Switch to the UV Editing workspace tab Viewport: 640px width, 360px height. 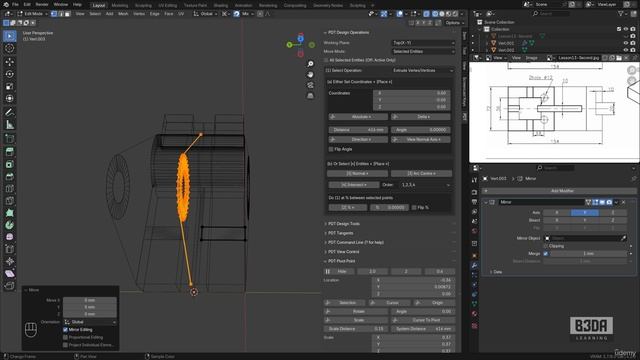[x=167, y=5]
